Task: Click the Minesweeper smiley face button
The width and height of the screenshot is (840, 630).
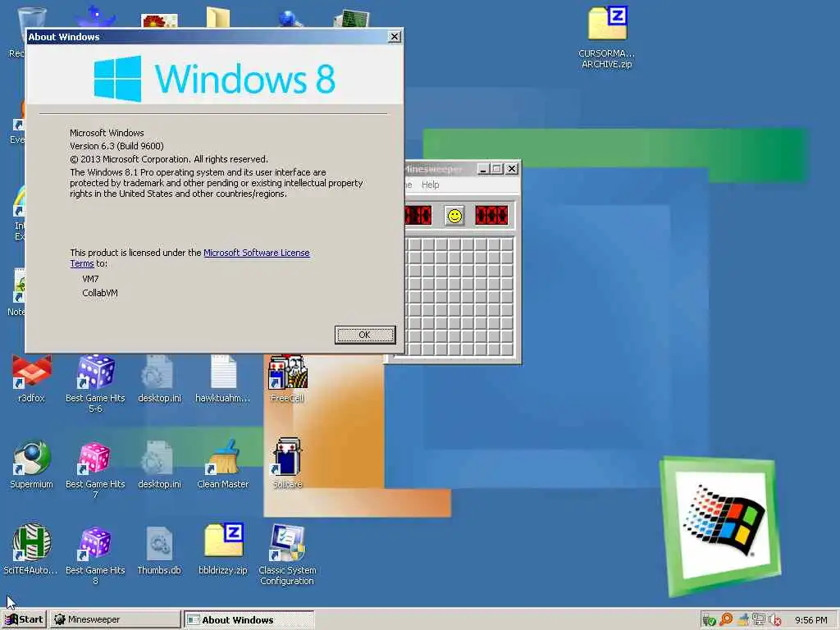Action: 454,216
